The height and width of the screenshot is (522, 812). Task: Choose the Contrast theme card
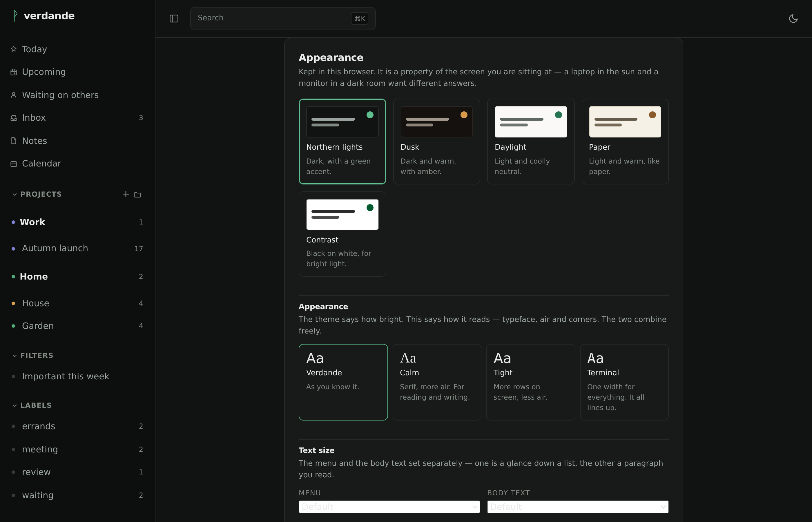[x=342, y=234]
